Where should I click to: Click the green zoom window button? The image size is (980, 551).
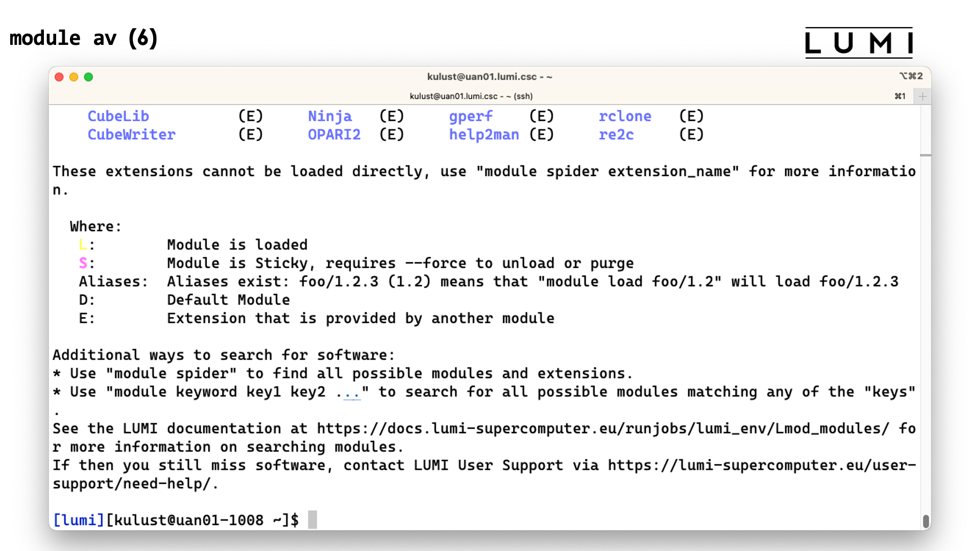coord(88,77)
